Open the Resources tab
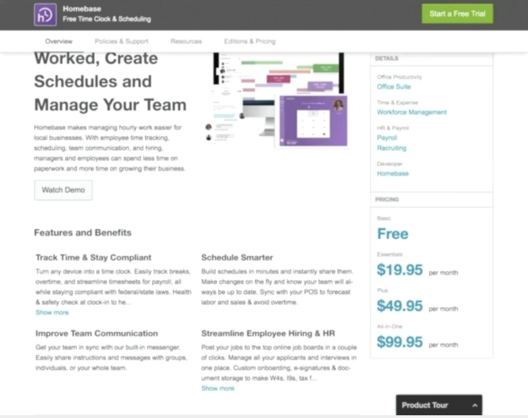The image size is (528, 418). tap(186, 41)
